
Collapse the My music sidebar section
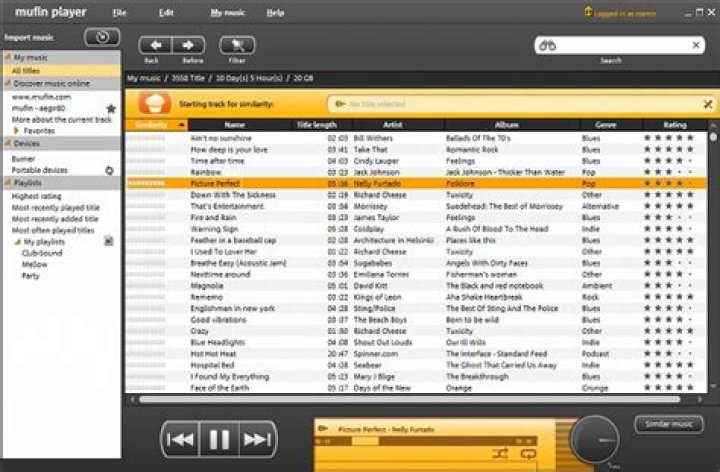pos(8,57)
